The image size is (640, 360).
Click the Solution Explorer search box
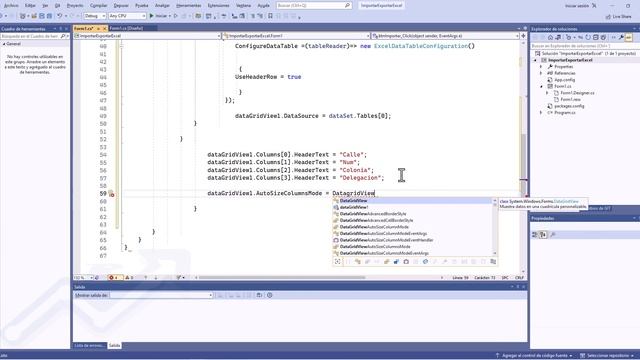(584, 46)
